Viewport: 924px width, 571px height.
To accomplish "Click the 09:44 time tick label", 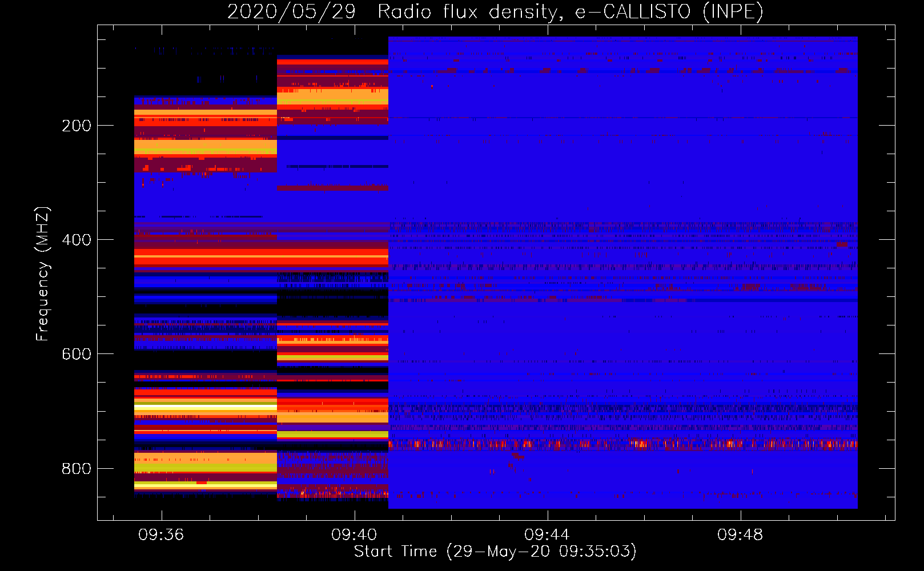I will (547, 534).
